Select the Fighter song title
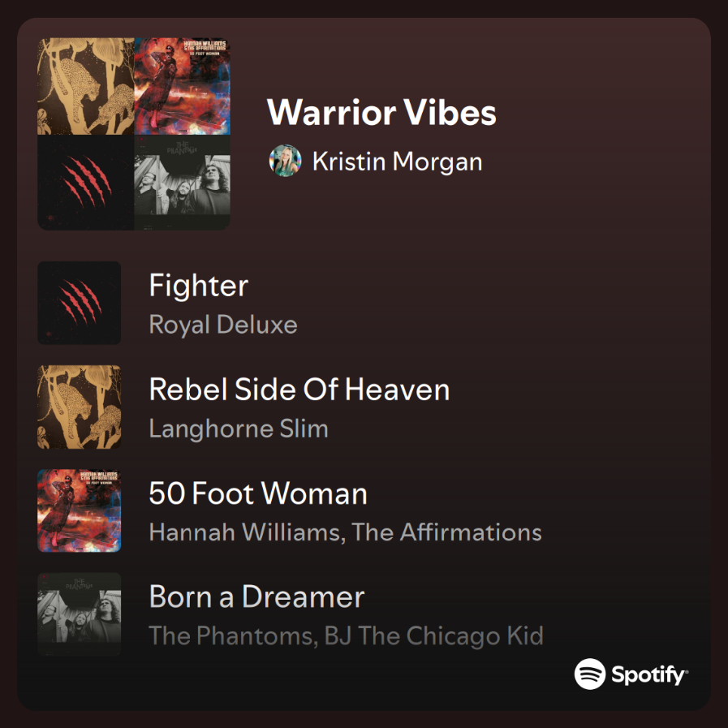 click(199, 285)
